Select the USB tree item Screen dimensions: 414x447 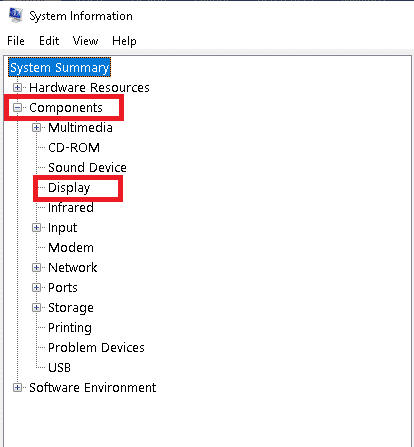[59, 368]
